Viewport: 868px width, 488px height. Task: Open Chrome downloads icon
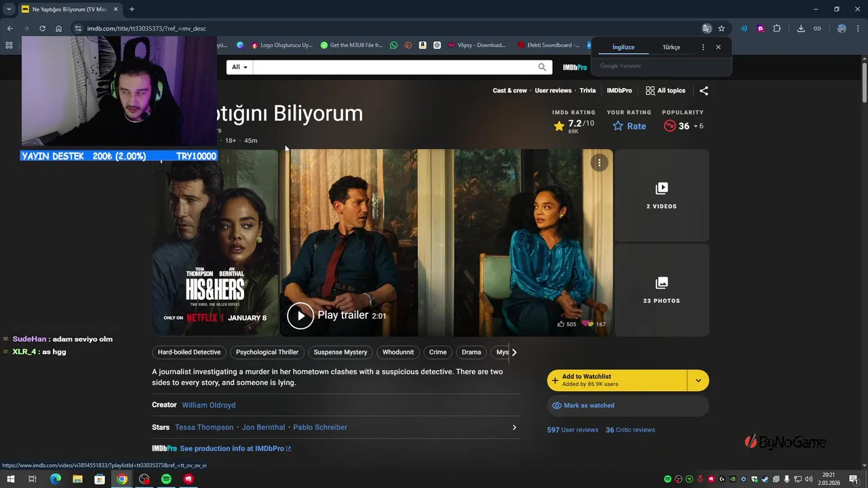801,28
